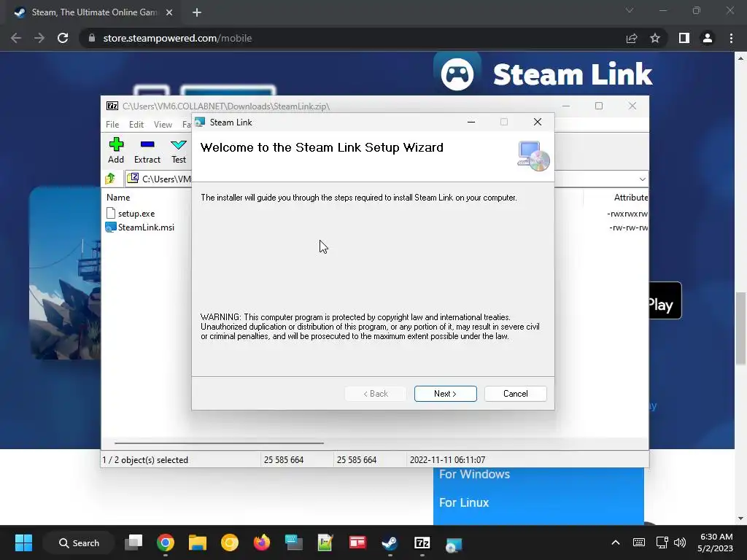Open the 7-Zip View menu
Screen dimensions: 747x560
(163, 124)
